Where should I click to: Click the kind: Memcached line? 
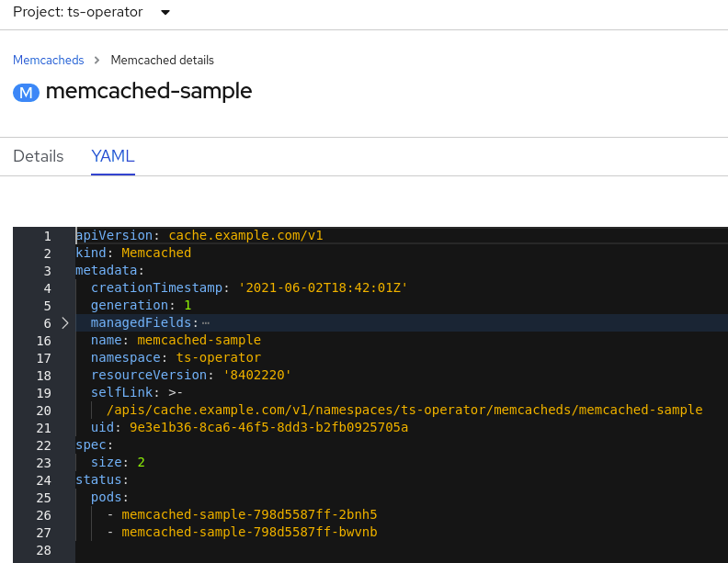pyautogui.click(x=133, y=253)
